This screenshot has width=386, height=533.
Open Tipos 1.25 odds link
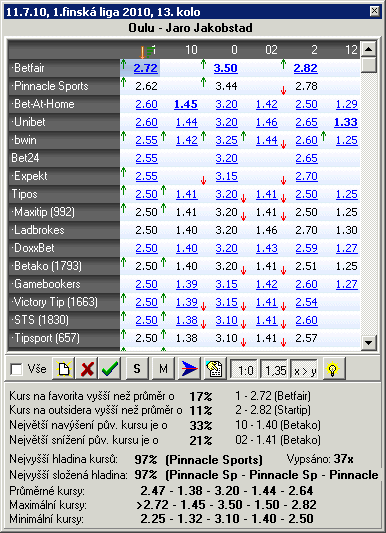(x=347, y=194)
